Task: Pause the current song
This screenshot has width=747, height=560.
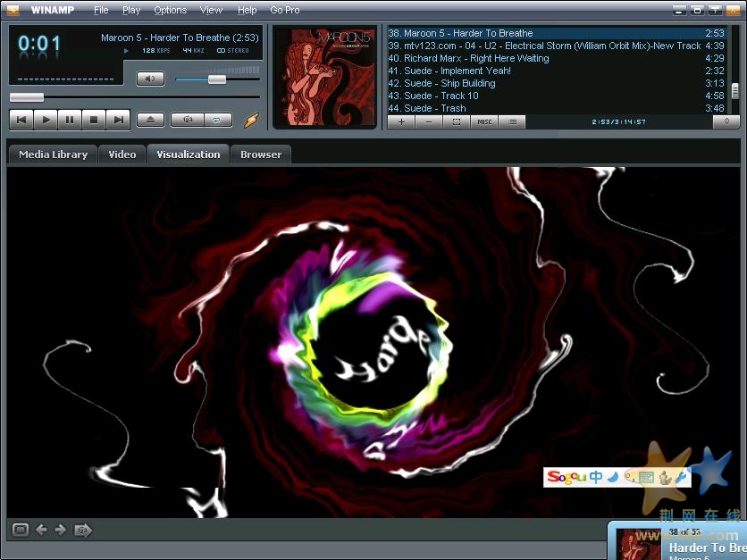Action: (x=70, y=120)
